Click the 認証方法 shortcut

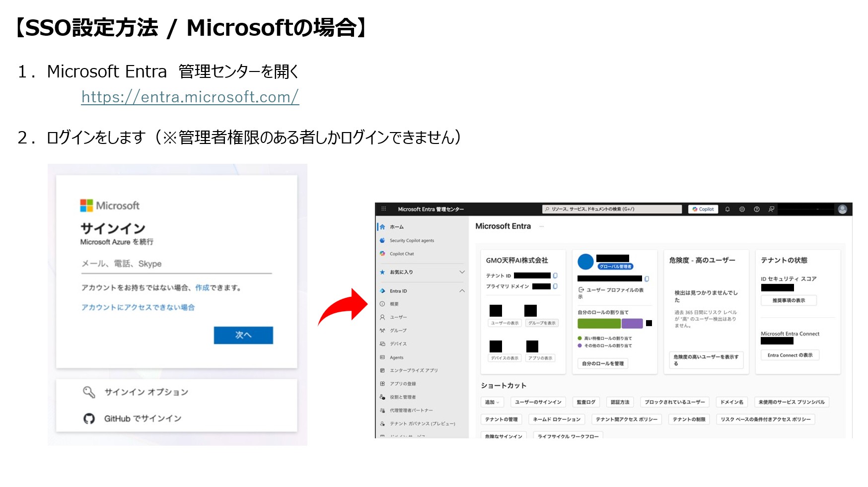tap(620, 402)
